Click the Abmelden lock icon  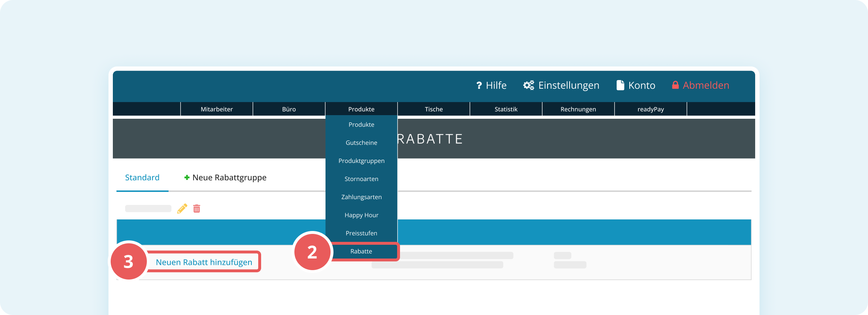coord(675,85)
